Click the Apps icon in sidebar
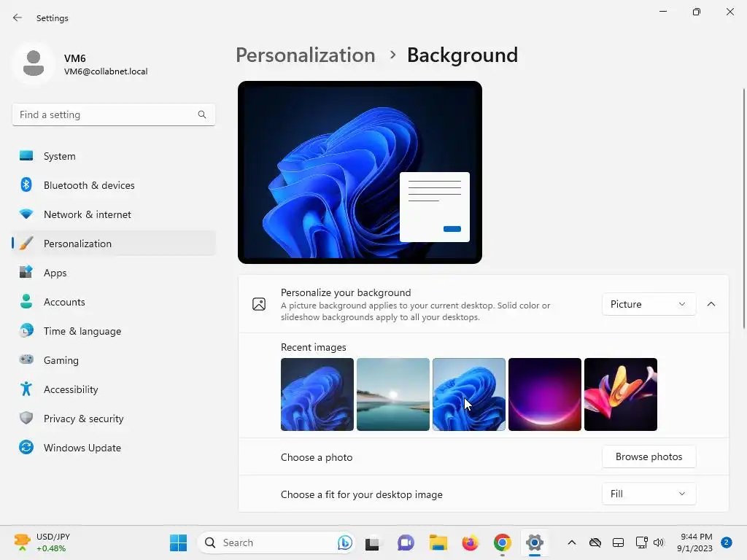The height and width of the screenshot is (560, 747). 26,273
